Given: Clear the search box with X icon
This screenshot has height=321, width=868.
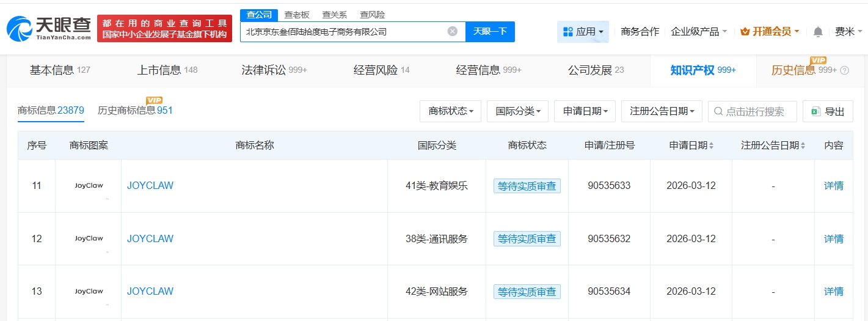Looking at the screenshot, I should (x=452, y=31).
